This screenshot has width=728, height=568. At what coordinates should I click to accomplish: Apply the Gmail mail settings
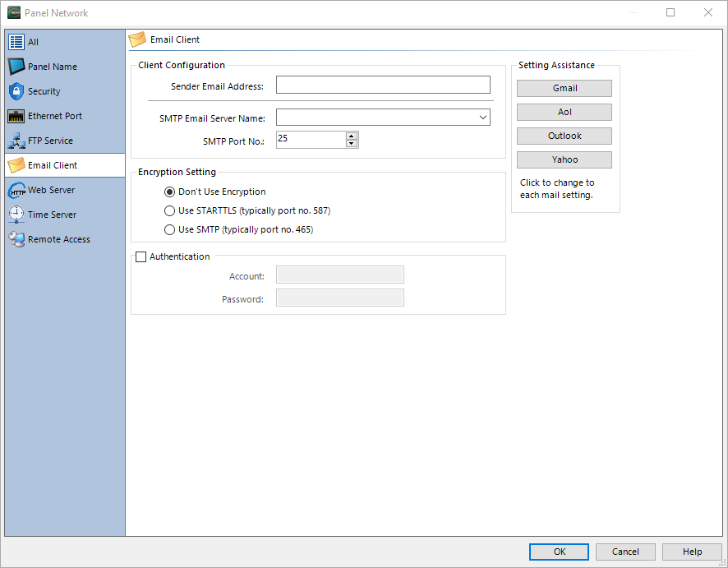click(564, 88)
